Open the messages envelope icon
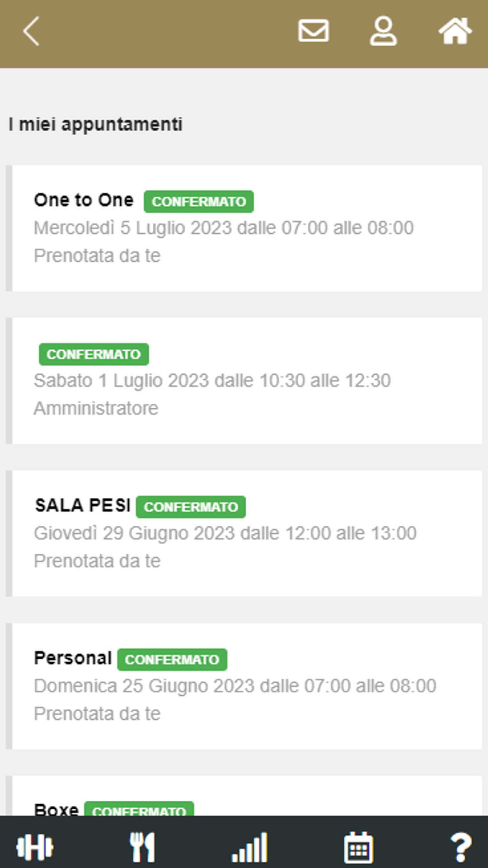The height and width of the screenshot is (868, 488). (313, 31)
